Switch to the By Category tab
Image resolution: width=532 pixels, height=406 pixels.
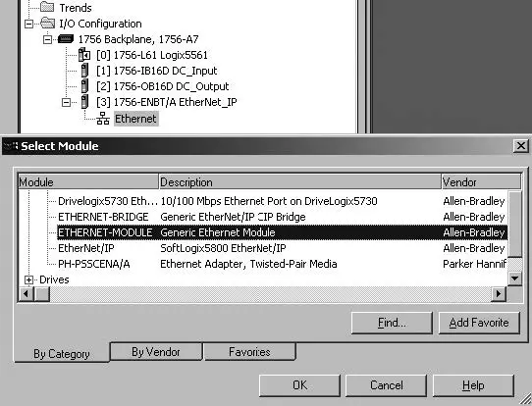coord(62,353)
